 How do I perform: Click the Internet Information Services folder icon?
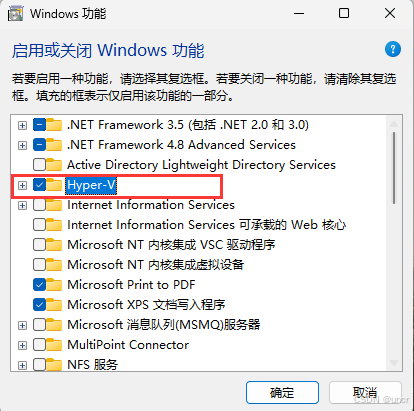[x=54, y=205]
